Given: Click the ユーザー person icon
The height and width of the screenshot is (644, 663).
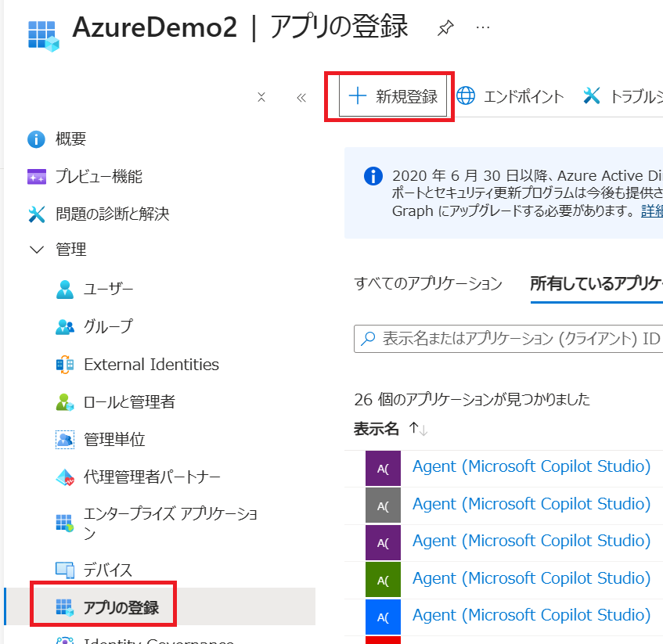Looking at the screenshot, I should coord(65,290).
